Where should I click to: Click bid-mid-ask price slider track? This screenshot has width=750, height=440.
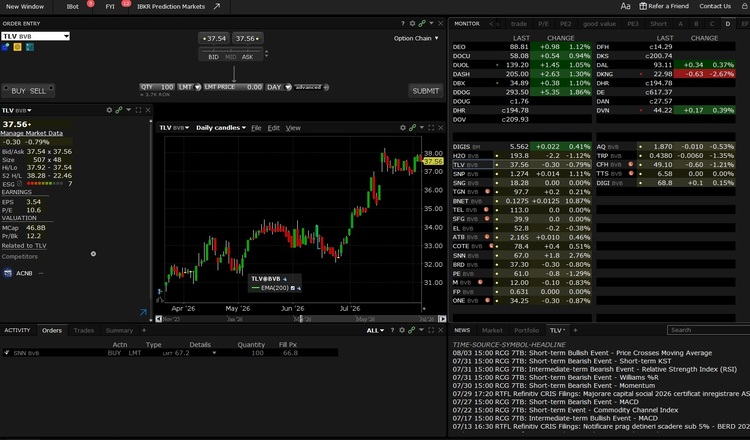click(x=231, y=50)
